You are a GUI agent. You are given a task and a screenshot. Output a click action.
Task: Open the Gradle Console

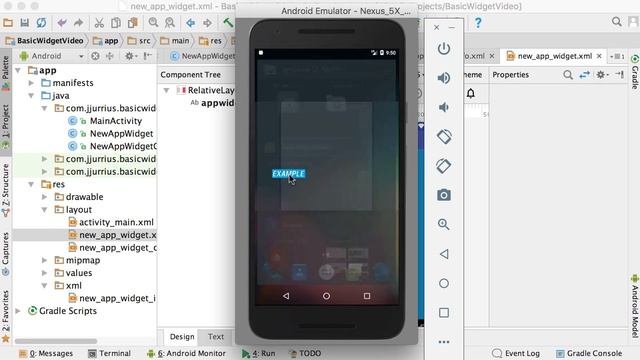click(589, 353)
